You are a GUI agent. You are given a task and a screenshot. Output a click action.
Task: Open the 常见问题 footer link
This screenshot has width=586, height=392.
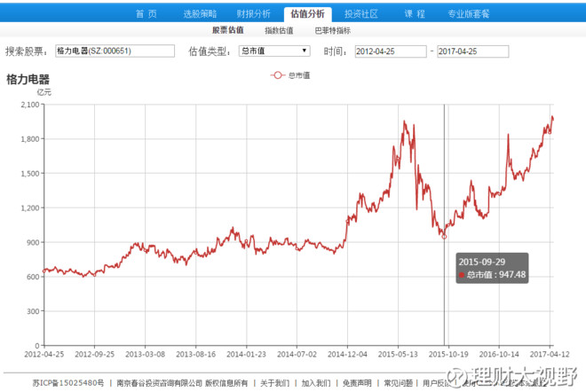pyautogui.click(x=398, y=383)
